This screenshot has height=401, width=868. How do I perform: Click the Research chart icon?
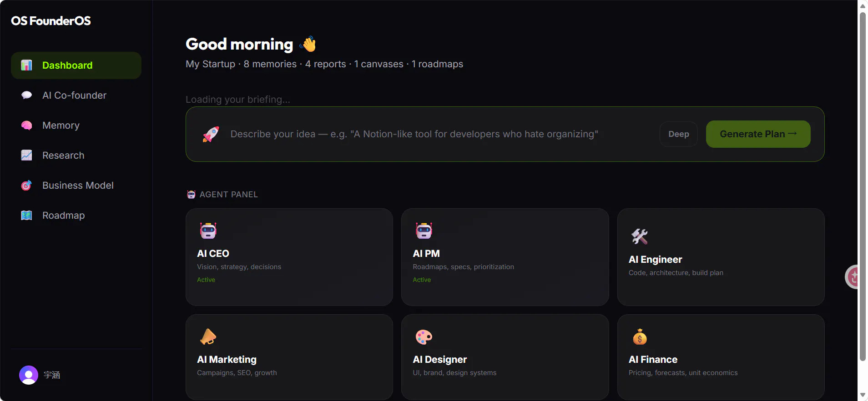26,155
